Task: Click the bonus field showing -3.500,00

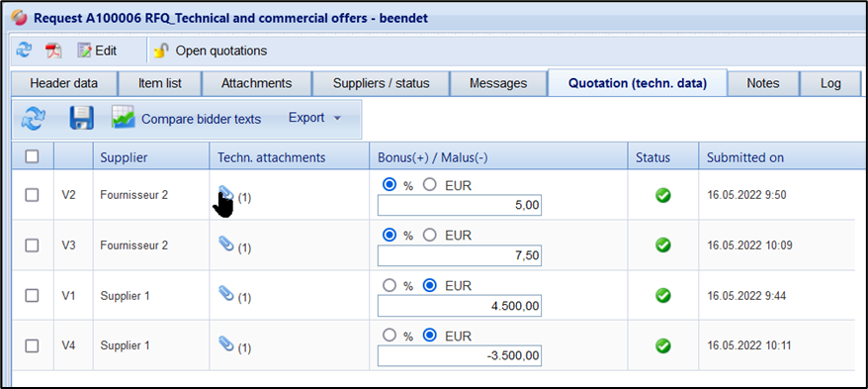Action: pyautogui.click(x=460, y=355)
